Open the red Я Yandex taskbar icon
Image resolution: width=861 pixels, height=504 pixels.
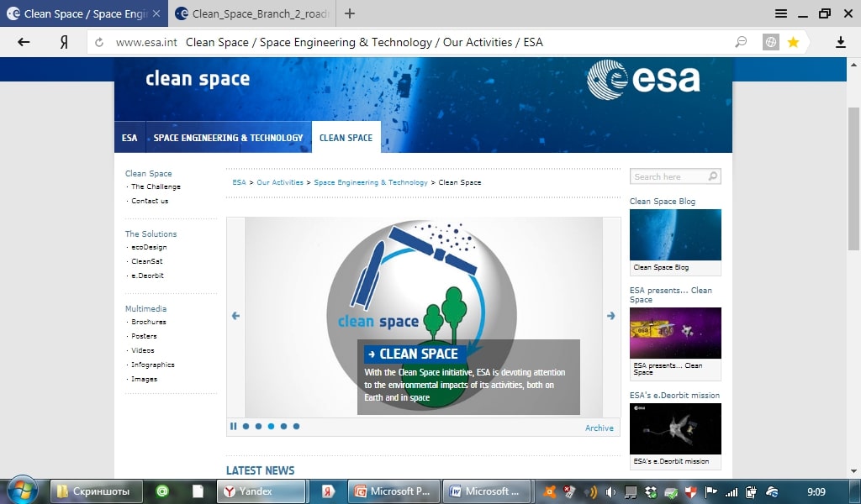click(328, 491)
